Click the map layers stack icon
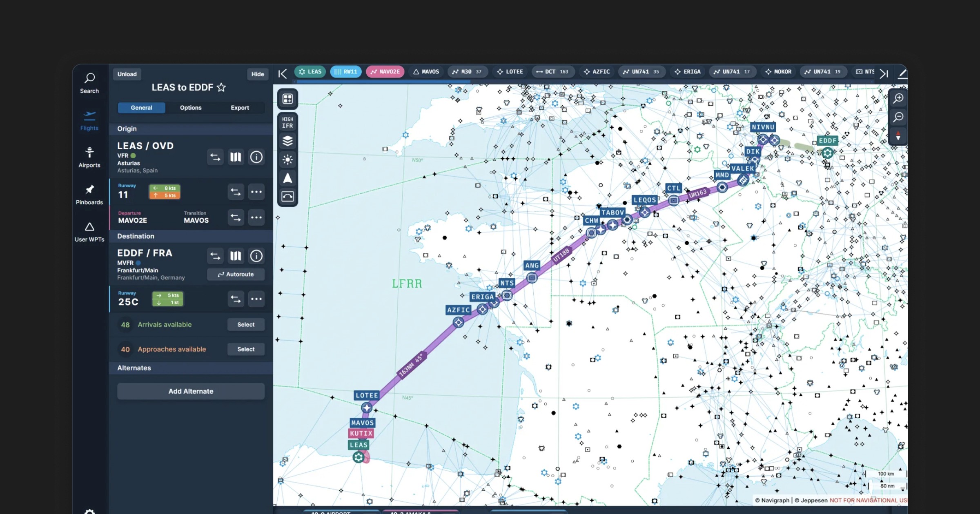Viewport: 980px width, 514px height. tap(287, 141)
